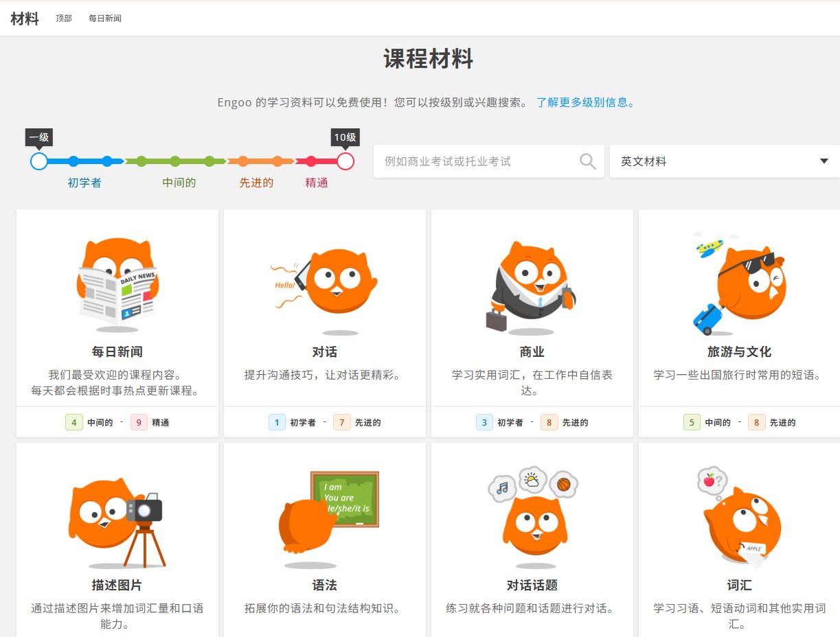
Task: Click 拓展你的语法和句法结构知识 description
Action: 325,609
